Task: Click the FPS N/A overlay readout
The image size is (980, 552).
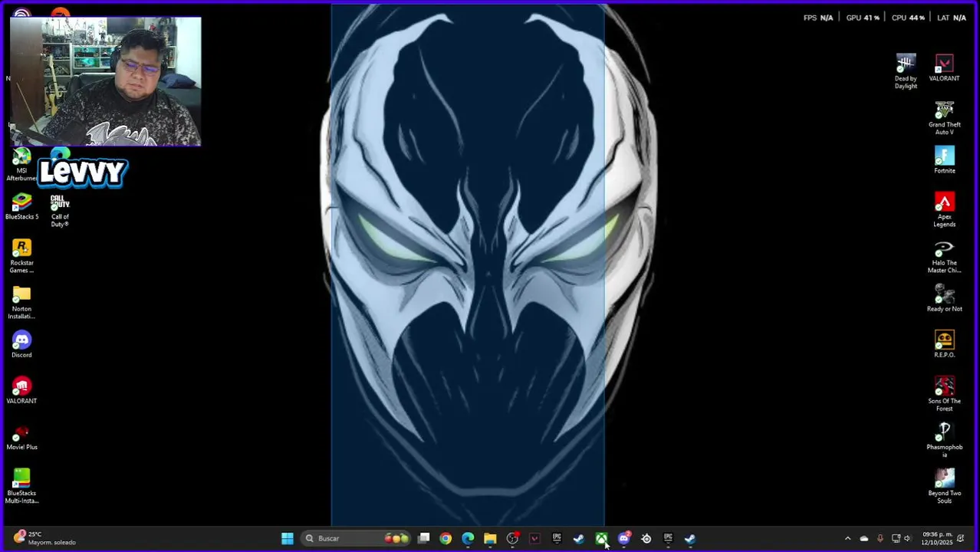Action: coord(818,18)
